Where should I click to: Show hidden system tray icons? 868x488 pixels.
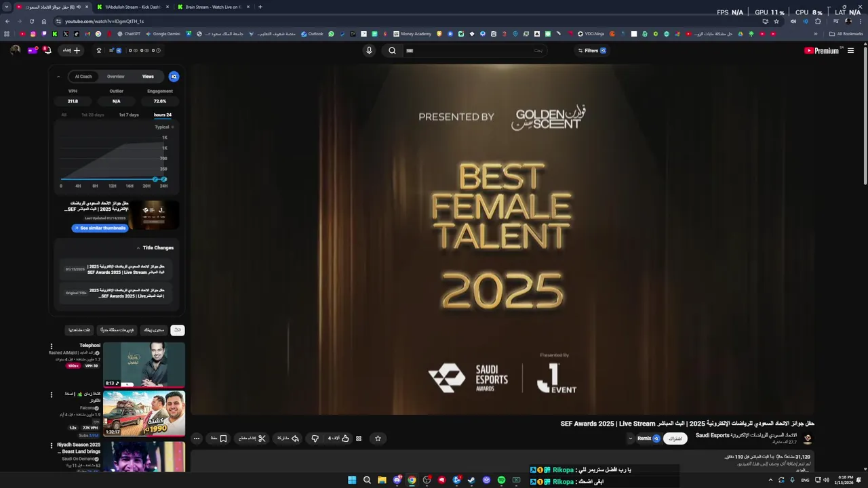[x=770, y=480]
